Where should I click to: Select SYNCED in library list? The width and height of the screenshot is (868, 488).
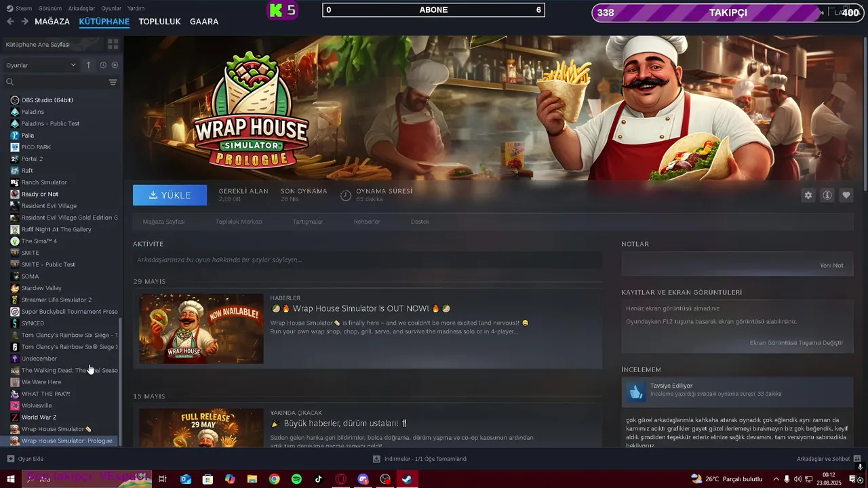33,323
